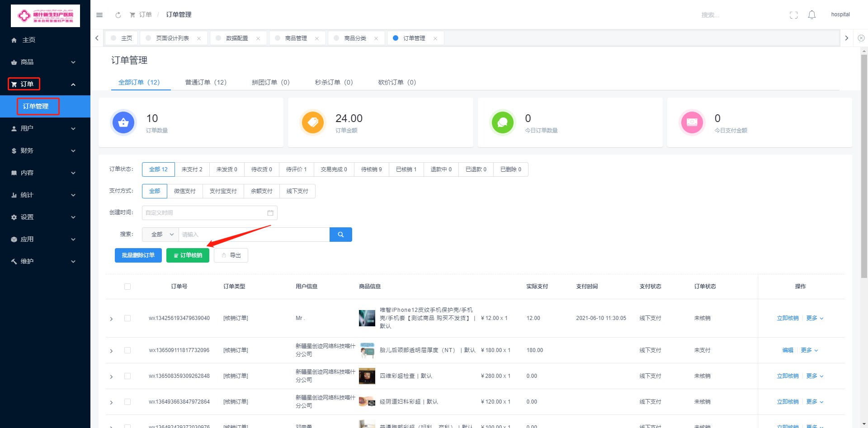The width and height of the screenshot is (868, 428).
Task: Click the blue basket 订单数量 icon
Action: point(123,122)
